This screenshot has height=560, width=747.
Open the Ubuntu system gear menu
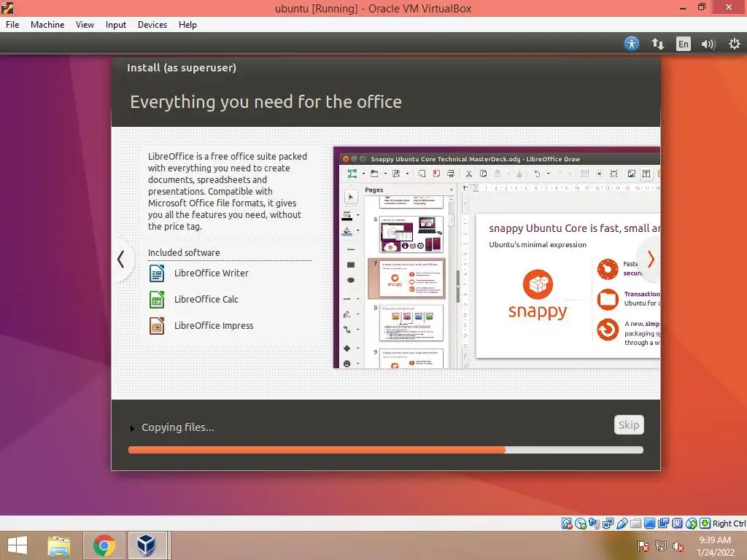pos(735,44)
